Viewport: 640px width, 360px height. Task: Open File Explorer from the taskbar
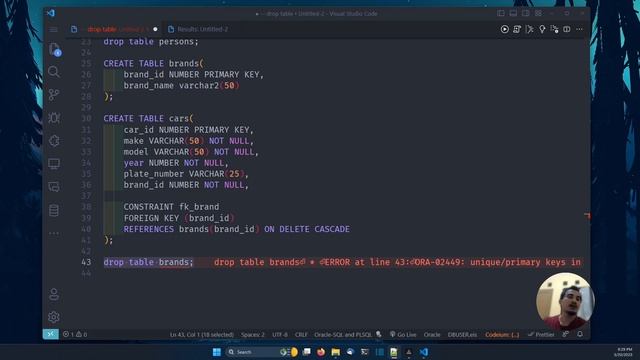tap(336, 352)
